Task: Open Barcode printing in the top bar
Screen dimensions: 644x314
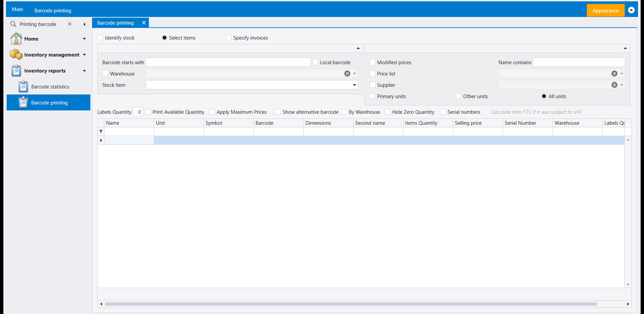Action: tap(53, 10)
